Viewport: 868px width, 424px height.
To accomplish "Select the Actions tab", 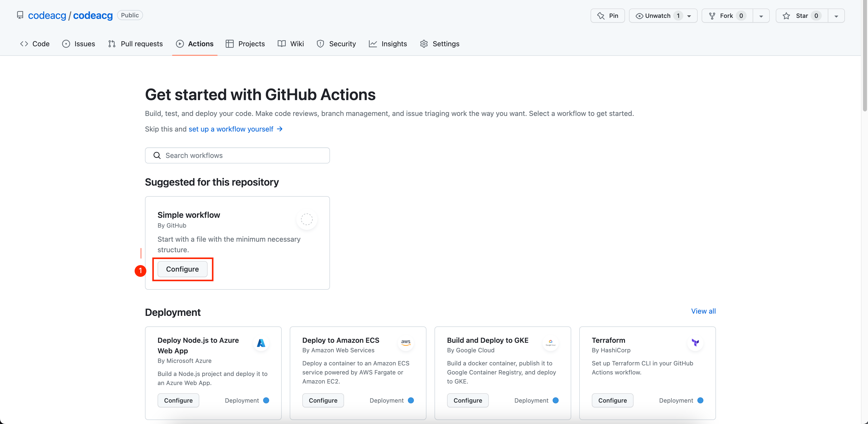I will click(x=195, y=44).
